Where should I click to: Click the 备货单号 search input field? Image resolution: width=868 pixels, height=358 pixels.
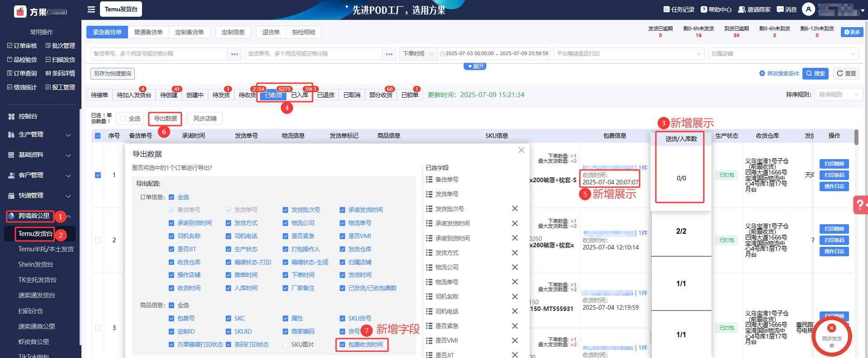click(158, 54)
